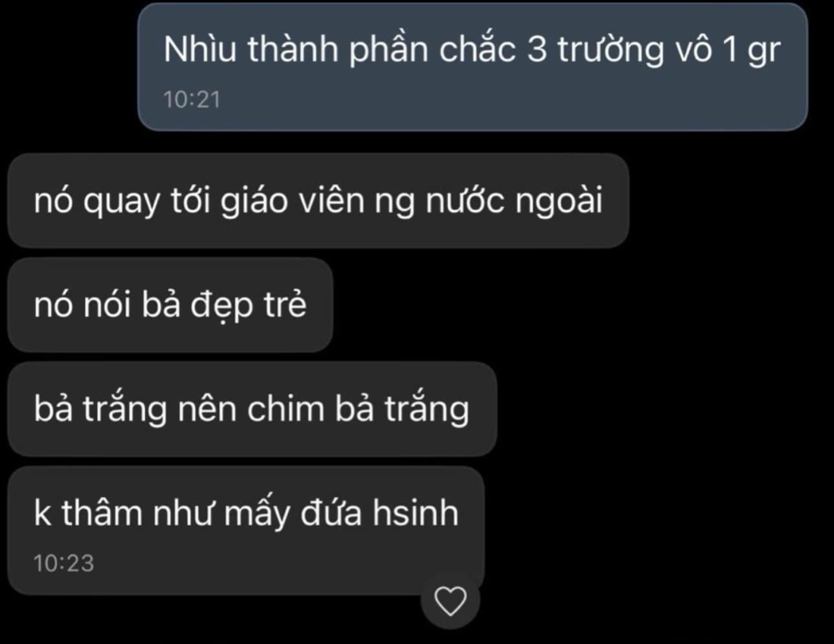Select the message 'nó nói bả đẹp trẻ'
The width and height of the screenshot is (834, 644).
click(170, 304)
